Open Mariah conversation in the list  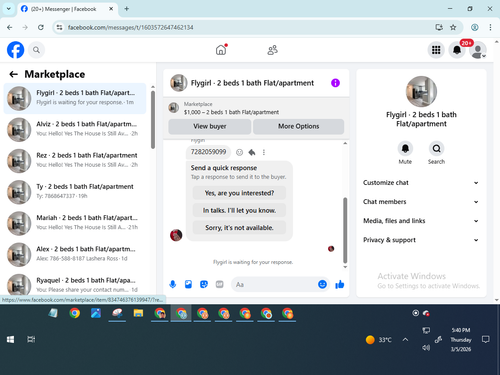click(75, 223)
